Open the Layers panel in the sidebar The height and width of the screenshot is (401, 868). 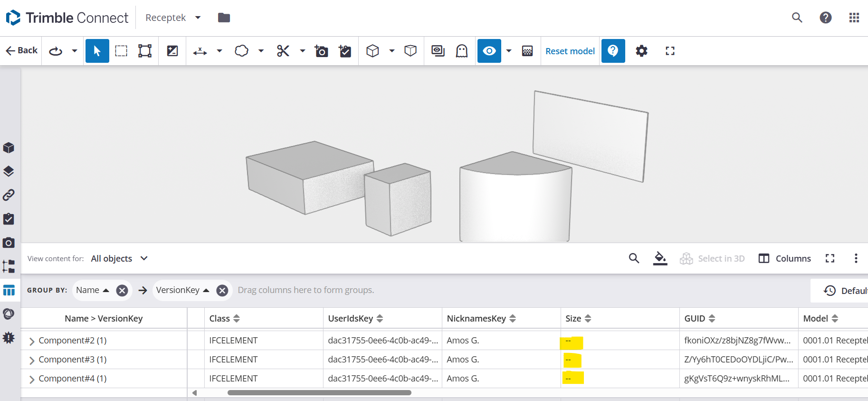pyautogui.click(x=9, y=171)
